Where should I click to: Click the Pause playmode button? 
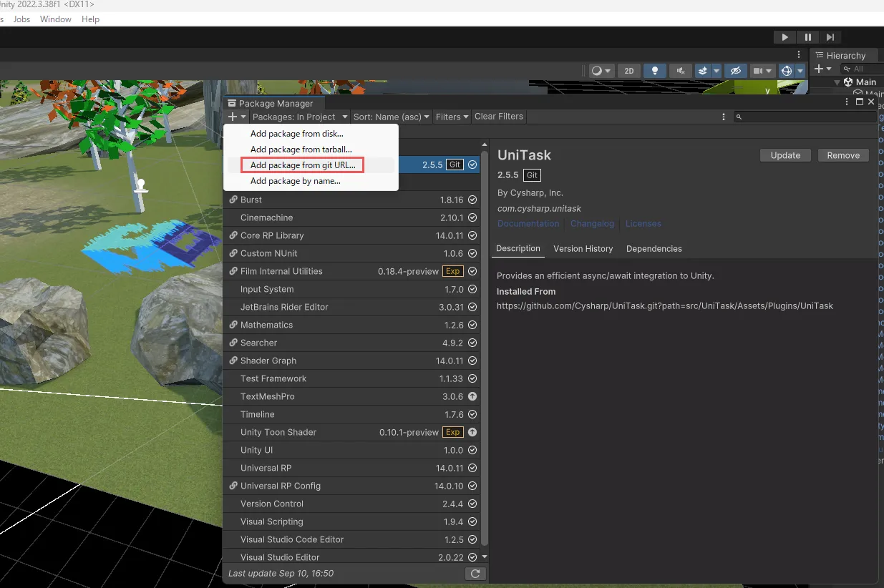click(x=807, y=37)
